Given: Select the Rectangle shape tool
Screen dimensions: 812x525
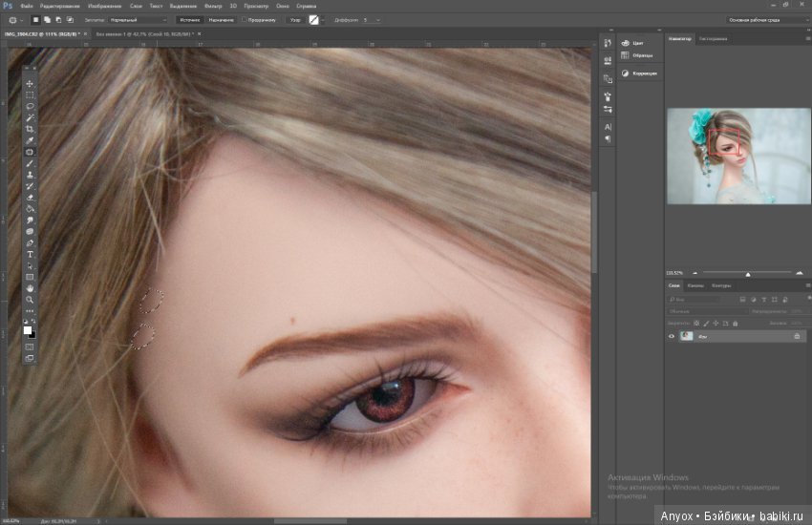Looking at the screenshot, I should point(30,277).
